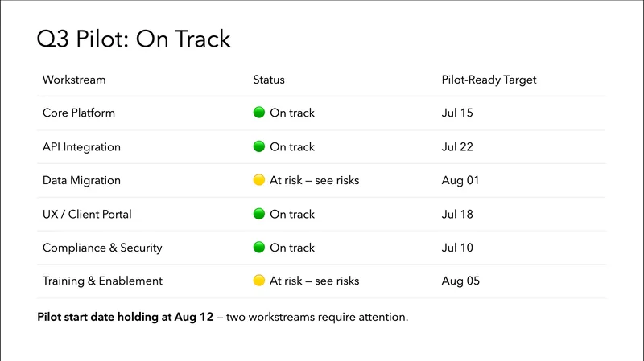Select the Core Platform workstream cell

(x=79, y=113)
